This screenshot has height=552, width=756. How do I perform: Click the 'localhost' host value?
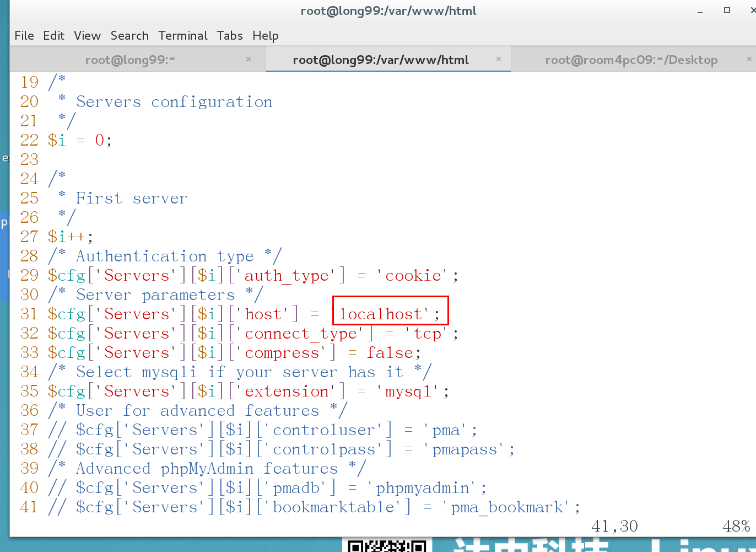[x=380, y=314]
